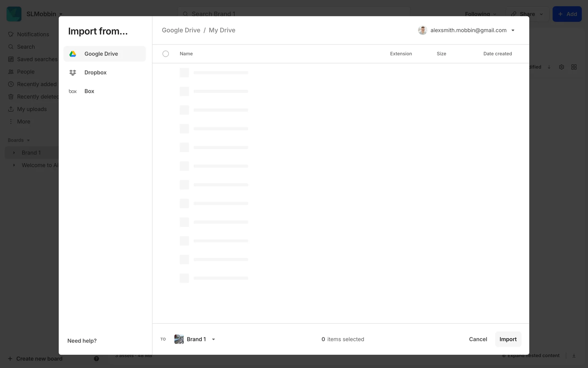Open the account email dropdown arrow

click(513, 30)
